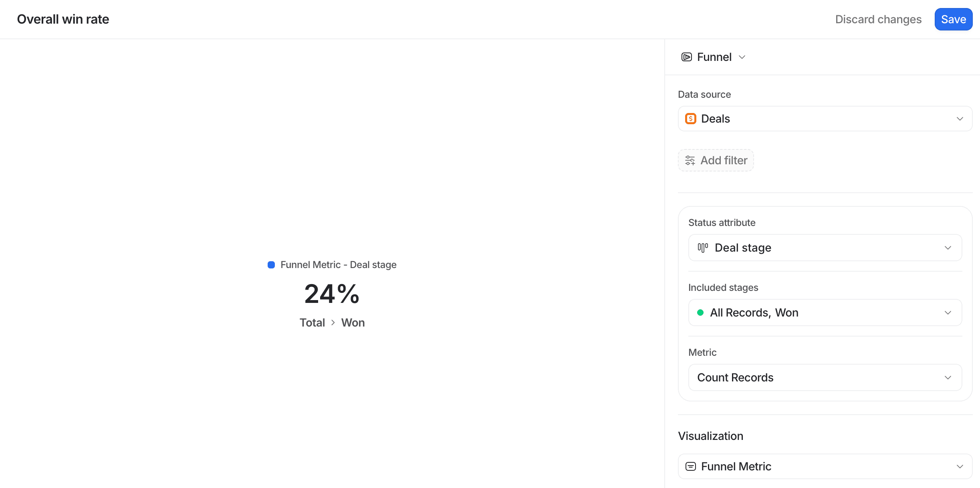The height and width of the screenshot is (488, 980).
Task: Open the Count Records metric dropdown
Action: (825, 377)
